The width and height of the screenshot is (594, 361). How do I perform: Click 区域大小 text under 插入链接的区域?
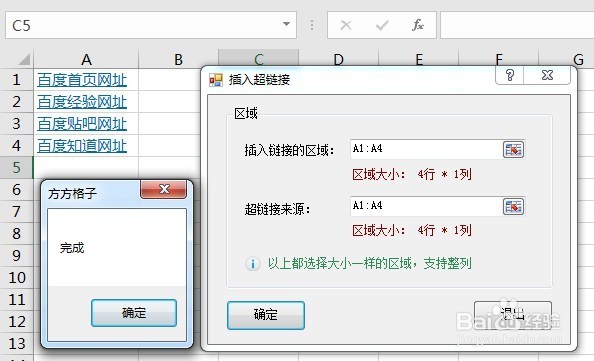click(412, 175)
